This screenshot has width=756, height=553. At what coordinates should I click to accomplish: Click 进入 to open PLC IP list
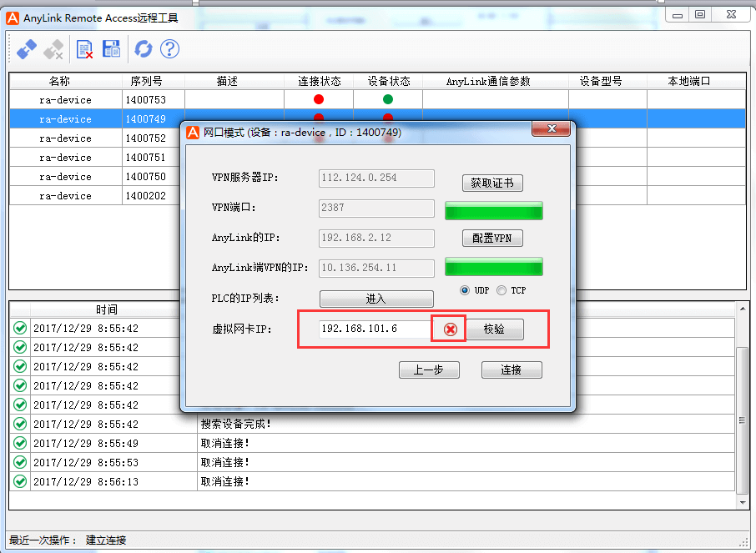[376, 299]
